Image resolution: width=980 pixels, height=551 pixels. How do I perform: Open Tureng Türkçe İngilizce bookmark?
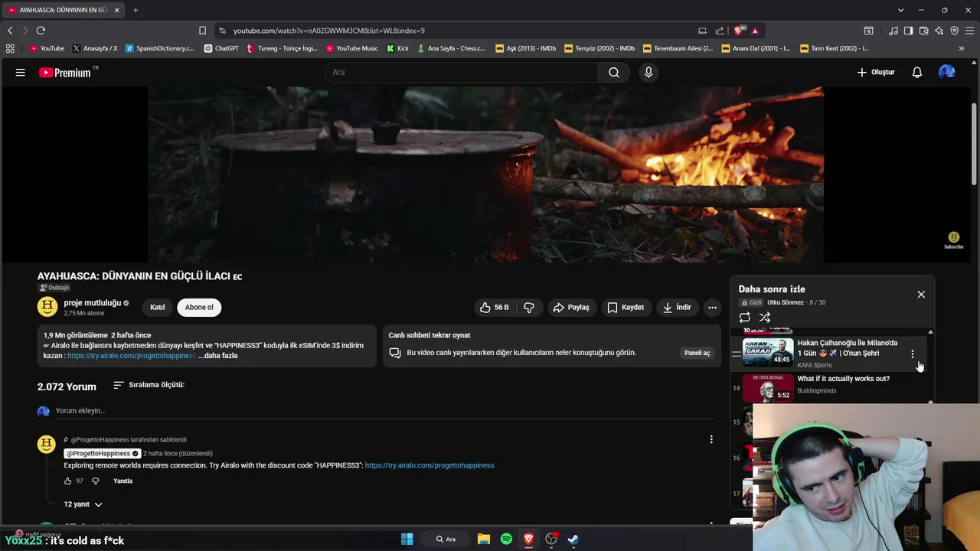coord(282,48)
